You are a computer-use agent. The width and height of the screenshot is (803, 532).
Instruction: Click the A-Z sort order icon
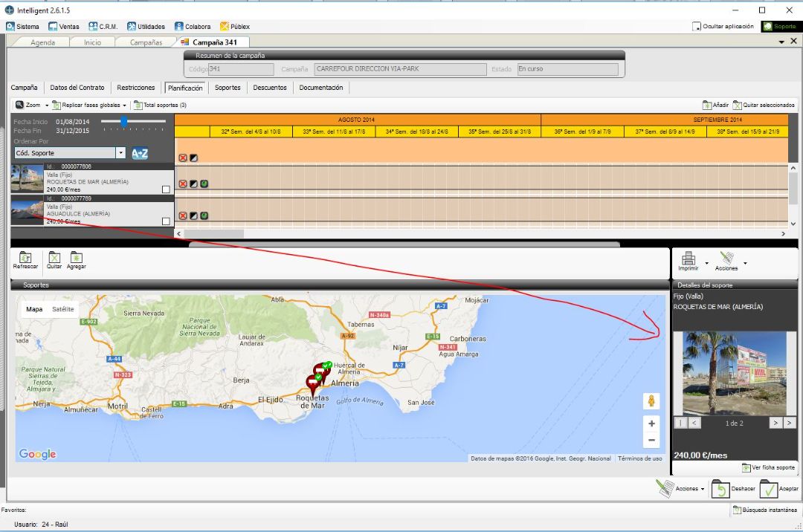[x=140, y=153]
